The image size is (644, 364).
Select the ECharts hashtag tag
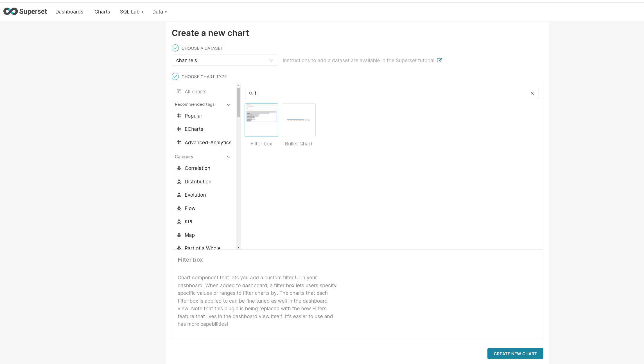(194, 129)
